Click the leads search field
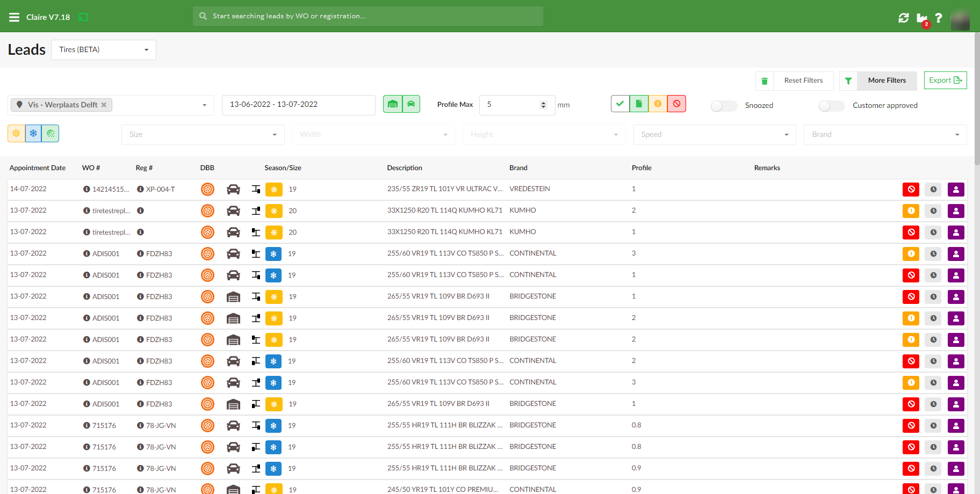 368,16
